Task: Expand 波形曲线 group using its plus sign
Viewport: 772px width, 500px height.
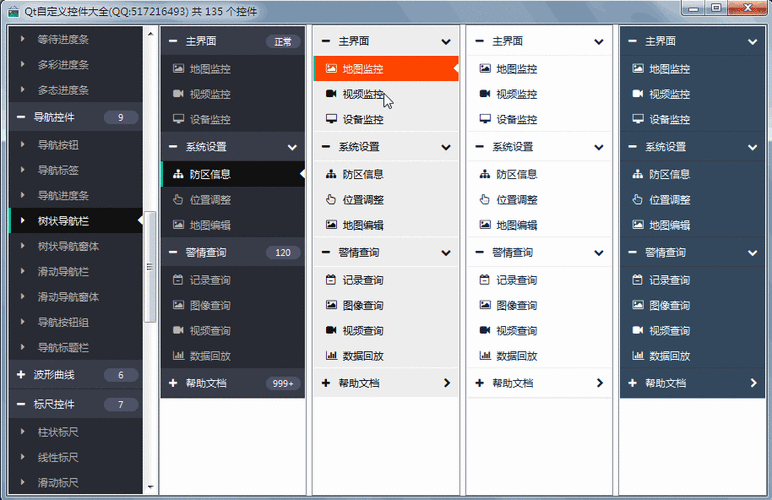Action: point(21,375)
